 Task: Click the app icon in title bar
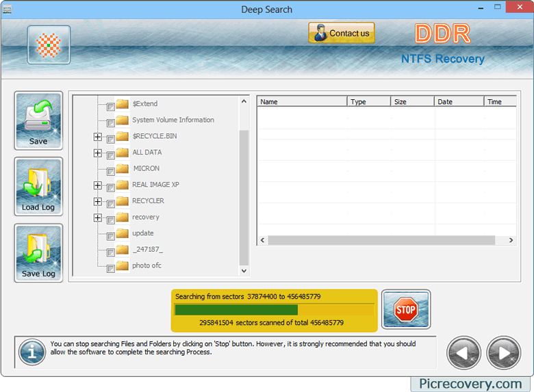(7, 10)
